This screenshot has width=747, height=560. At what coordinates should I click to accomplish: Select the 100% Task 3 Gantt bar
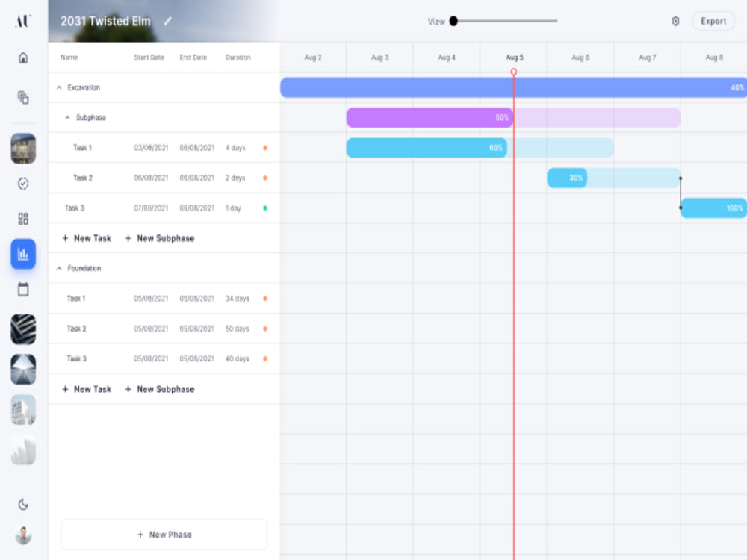(x=713, y=208)
